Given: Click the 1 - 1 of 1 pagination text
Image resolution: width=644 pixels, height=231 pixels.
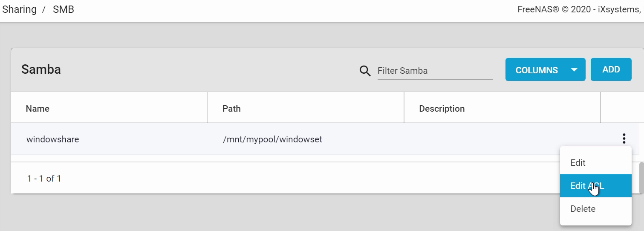Looking at the screenshot, I should coord(44,179).
